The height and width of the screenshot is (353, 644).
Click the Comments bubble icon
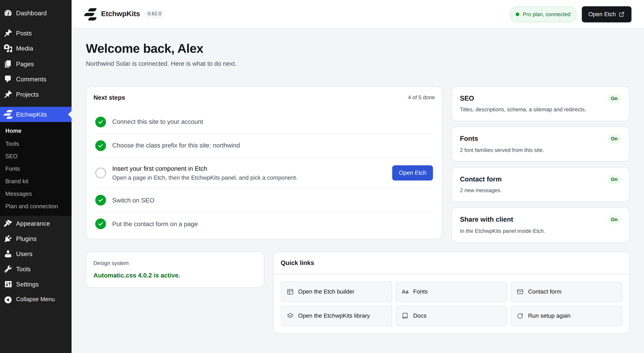pos(8,79)
